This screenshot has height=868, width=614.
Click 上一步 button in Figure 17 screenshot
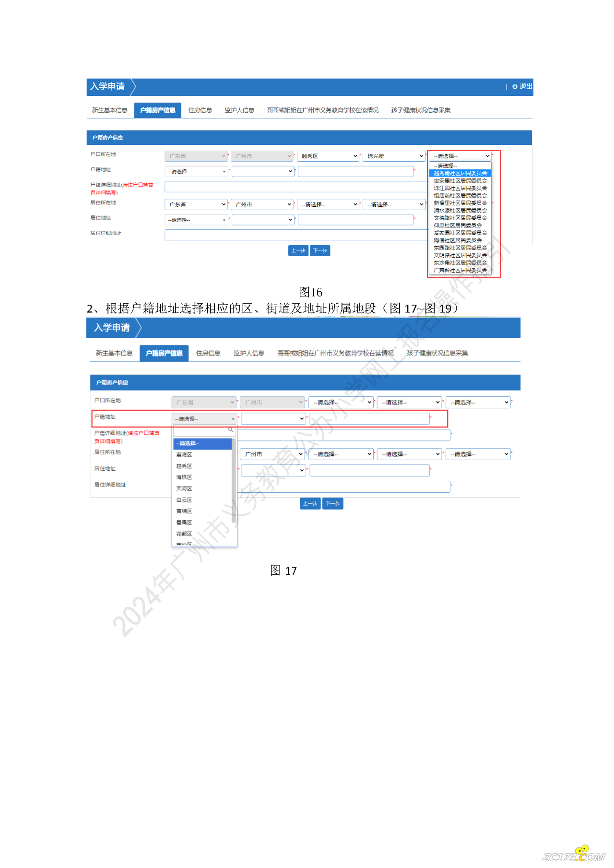click(310, 504)
